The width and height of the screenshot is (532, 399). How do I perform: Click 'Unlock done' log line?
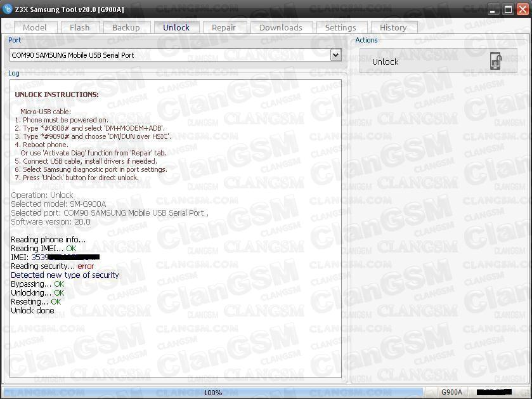click(32, 310)
